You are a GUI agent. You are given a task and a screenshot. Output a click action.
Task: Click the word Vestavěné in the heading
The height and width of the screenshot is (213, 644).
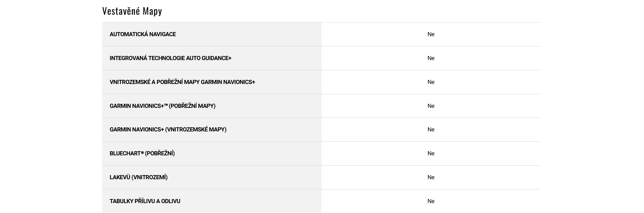click(x=121, y=11)
